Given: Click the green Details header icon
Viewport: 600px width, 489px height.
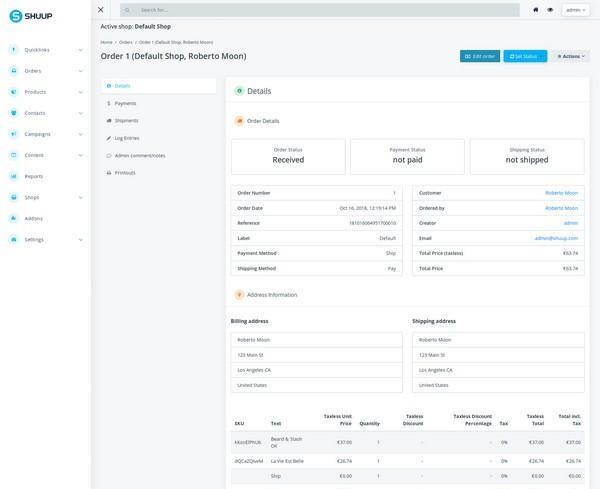Looking at the screenshot, I should (239, 91).
